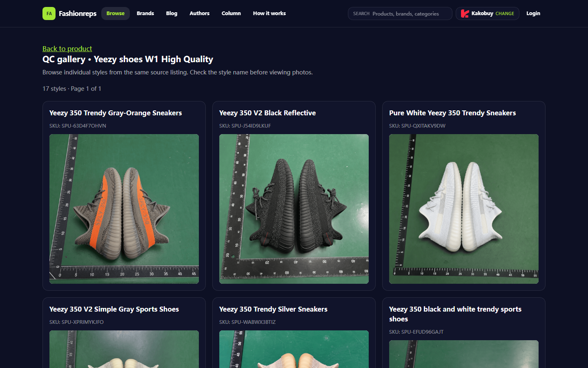Select SKU text SPU-63D4F7OHVN
This screenshot has height=368, width=588.
click(78, 126)
